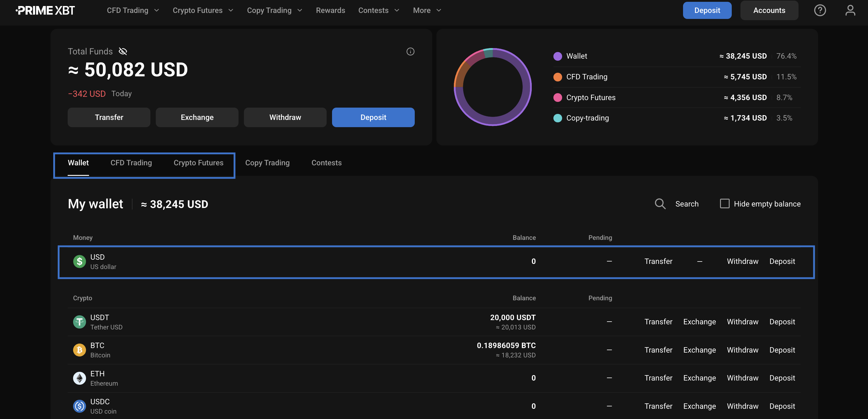Click the BTC Bitcoin coin icon
868x419 pixels.
click(x=79, y=350)
